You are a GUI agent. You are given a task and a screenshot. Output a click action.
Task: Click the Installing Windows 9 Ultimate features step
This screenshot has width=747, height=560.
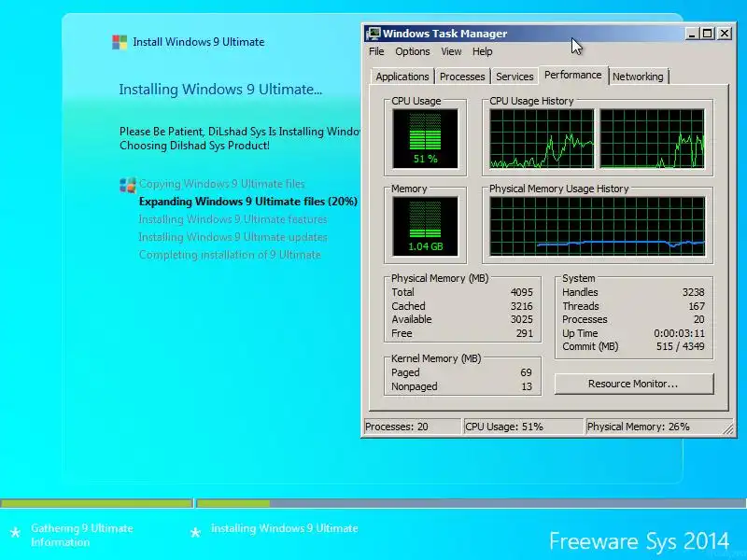233,219
